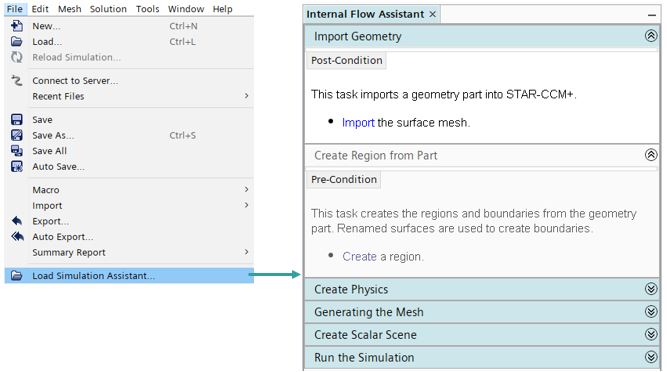Open the Window menu
Viewport: 667px width, 372px height.
click(x=186, y=9)
